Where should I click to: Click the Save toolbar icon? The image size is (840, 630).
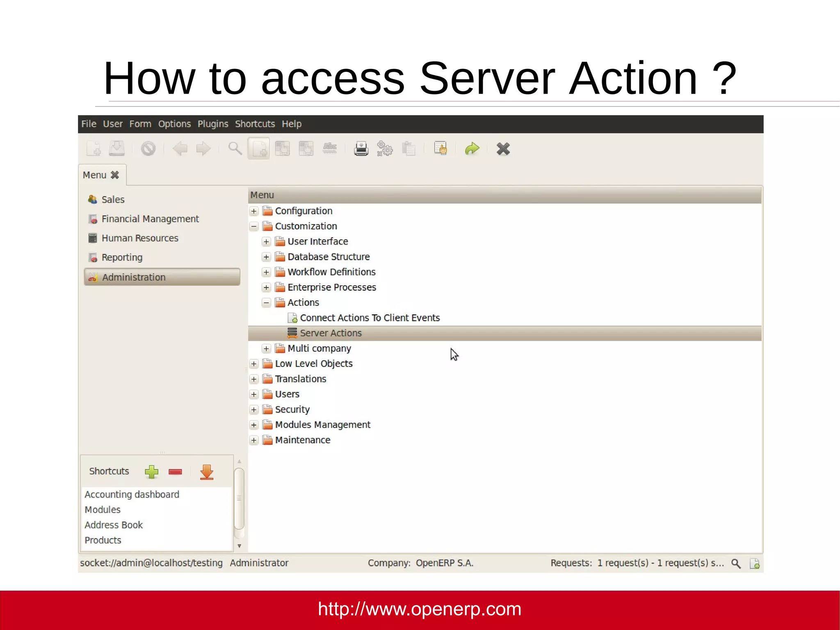pos(117,149)
